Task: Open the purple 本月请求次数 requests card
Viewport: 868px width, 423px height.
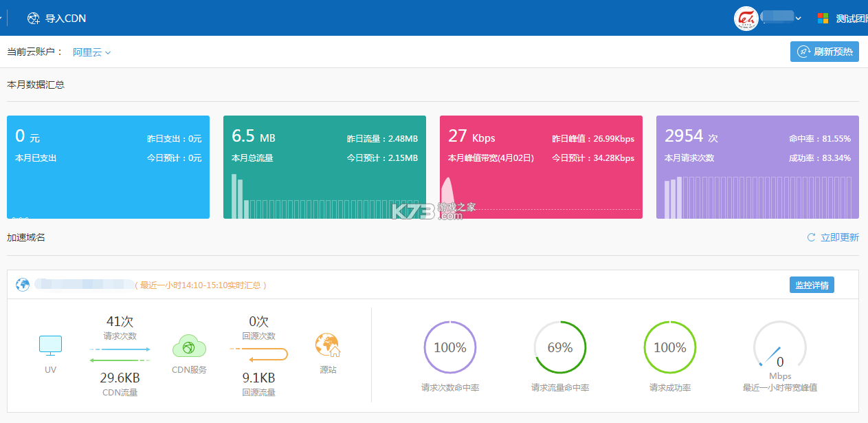Action: pyautogui.click(x=757, y=167)
